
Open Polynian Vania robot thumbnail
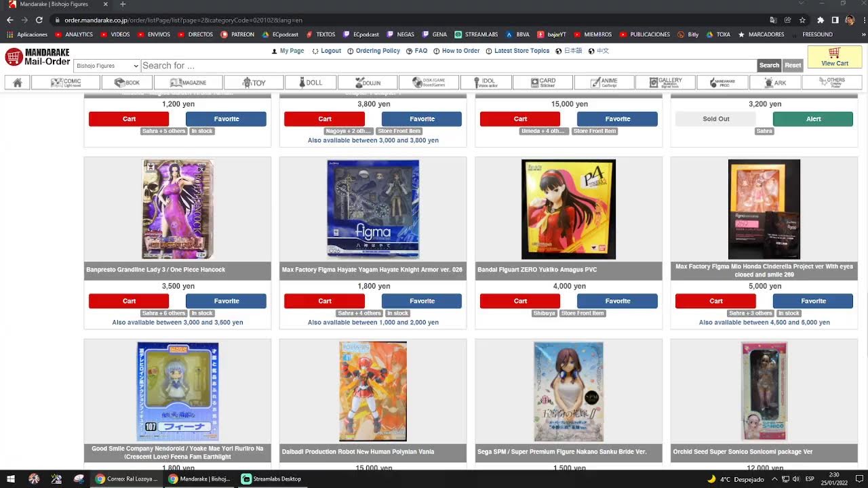click(x=373, y=391)
